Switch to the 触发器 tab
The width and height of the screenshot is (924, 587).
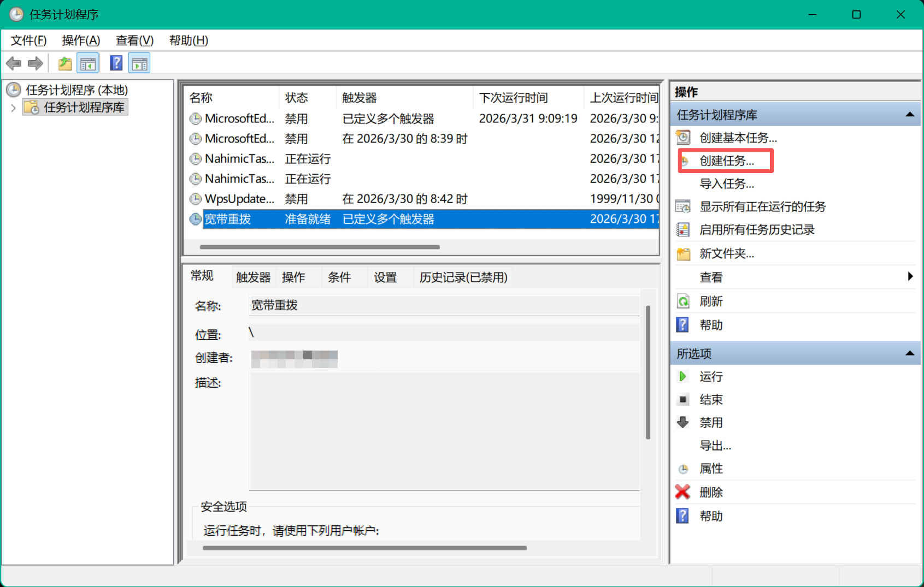(x=253, y=277)
